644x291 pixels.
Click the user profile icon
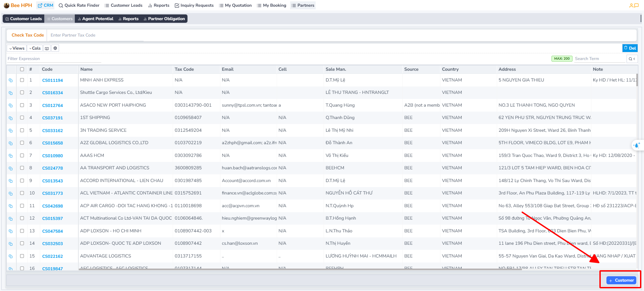(x=631, y=5)
